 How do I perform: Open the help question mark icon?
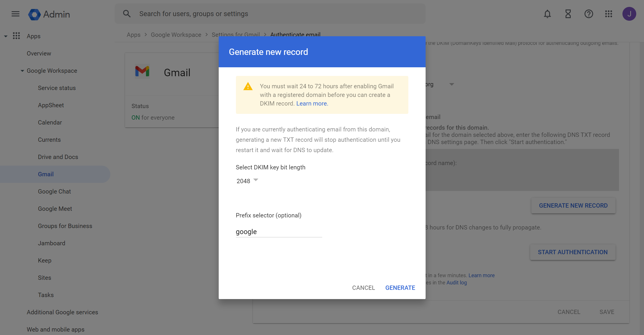click(589, 14)
